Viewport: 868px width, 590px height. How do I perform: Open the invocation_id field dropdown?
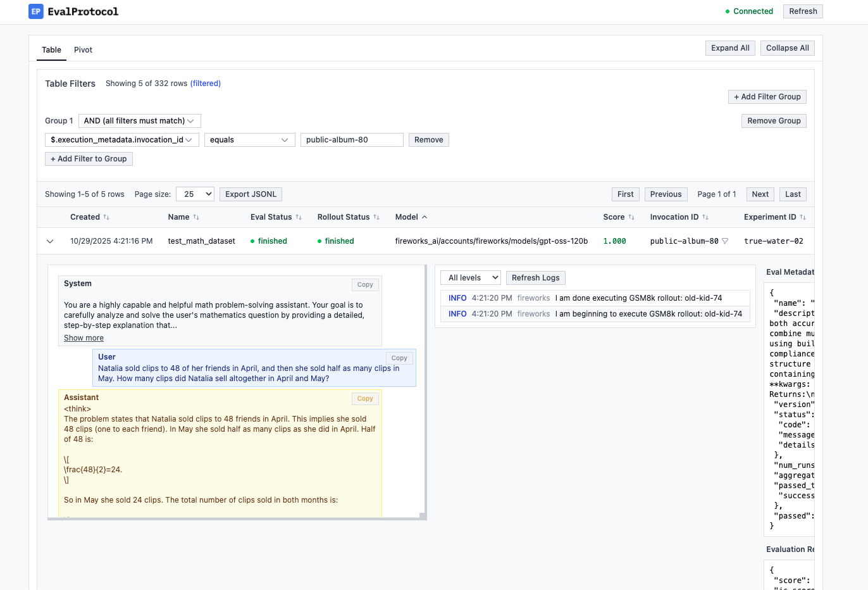pyautogui.click(x=122, y=140)
